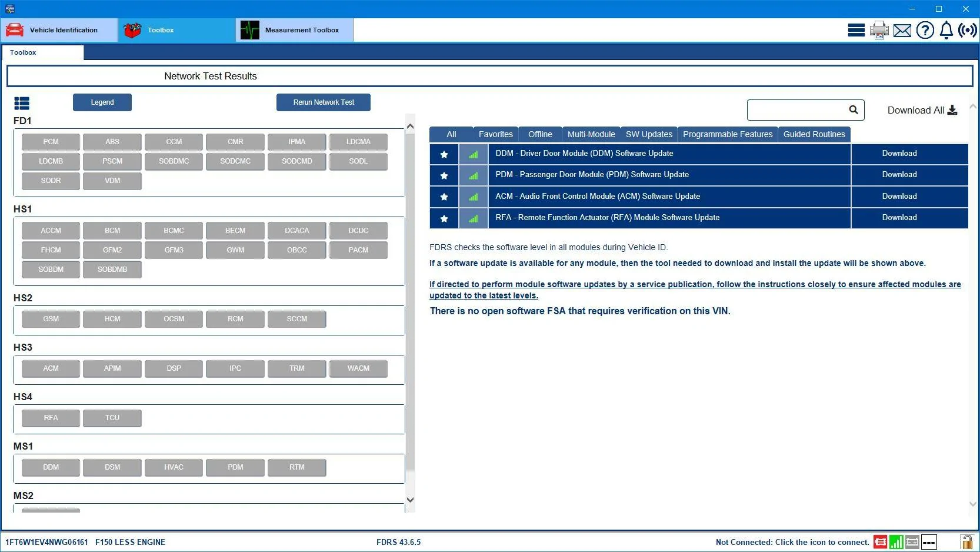The image size is (980, 552).
Task: Favorite the RFA module update row
Action: [x=444, y=218]
